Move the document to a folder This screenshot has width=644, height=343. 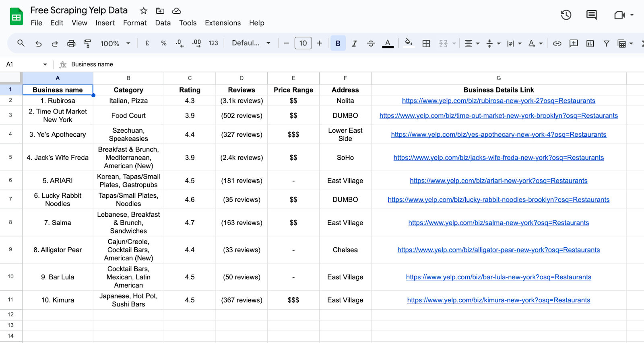160,11
